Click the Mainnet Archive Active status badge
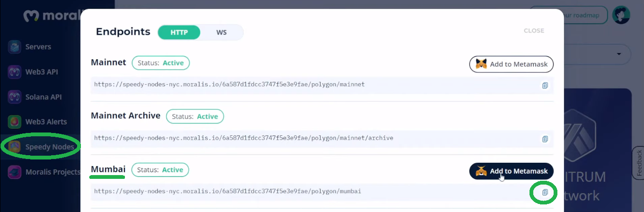644x212 pixels. tap(195, 116)
